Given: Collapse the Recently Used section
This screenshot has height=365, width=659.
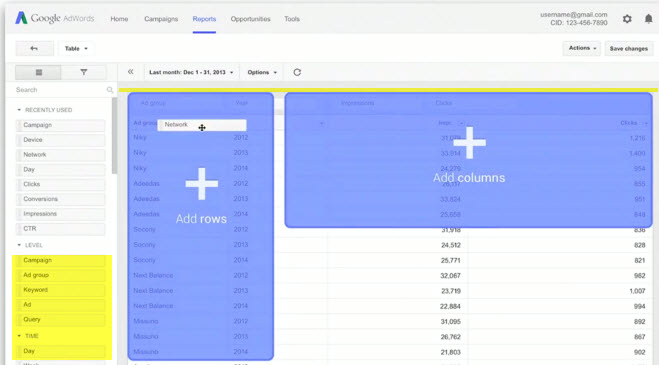Looking at the screenshot, I should [19, 110].
